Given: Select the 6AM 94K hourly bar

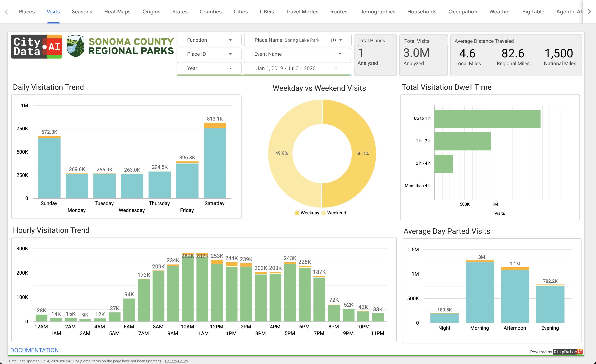Looking at the screenshot, I should click(129, 310).
